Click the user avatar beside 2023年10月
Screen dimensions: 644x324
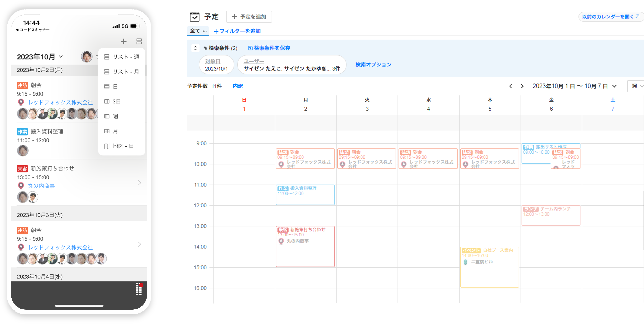point(86,57)
